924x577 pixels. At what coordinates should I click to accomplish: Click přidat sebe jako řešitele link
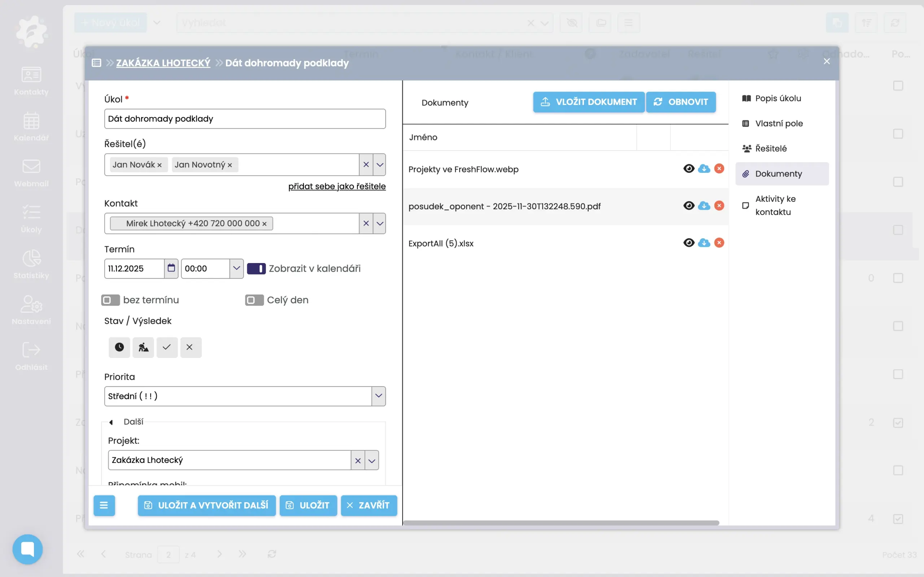[x=337, y=186]
